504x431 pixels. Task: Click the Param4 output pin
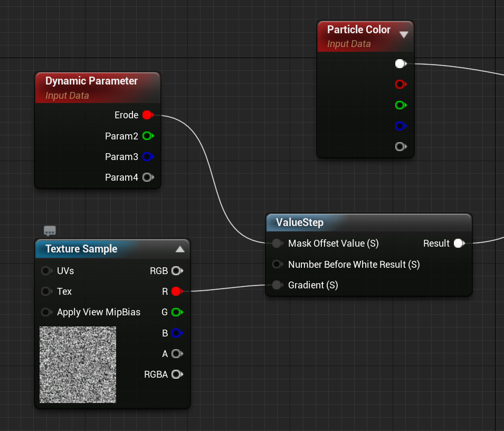147,177
